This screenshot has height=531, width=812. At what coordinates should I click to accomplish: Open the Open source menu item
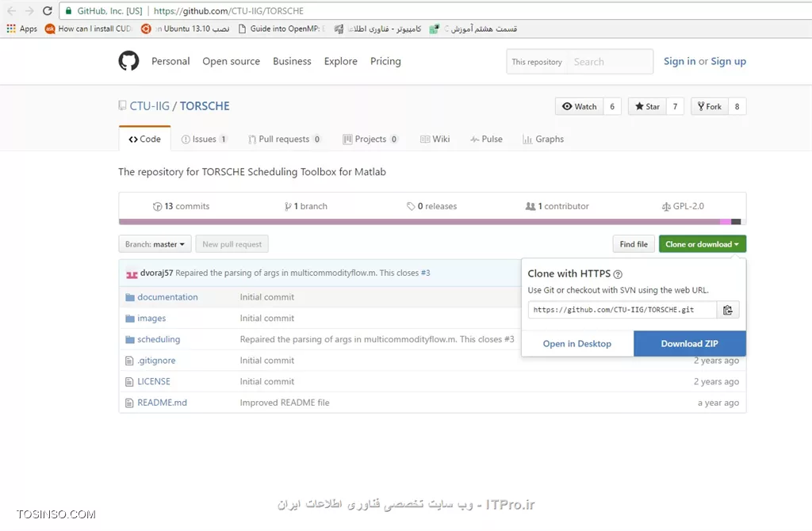point(231,61)
